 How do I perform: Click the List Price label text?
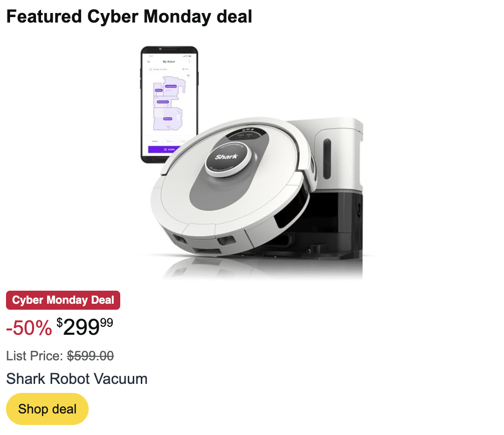(x=35, y=356)
